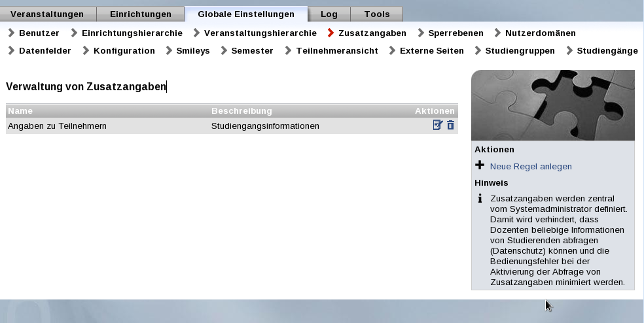The image size is (644, 323).
Task: Open the Studiengruppen link
Action: coord(520,50)
